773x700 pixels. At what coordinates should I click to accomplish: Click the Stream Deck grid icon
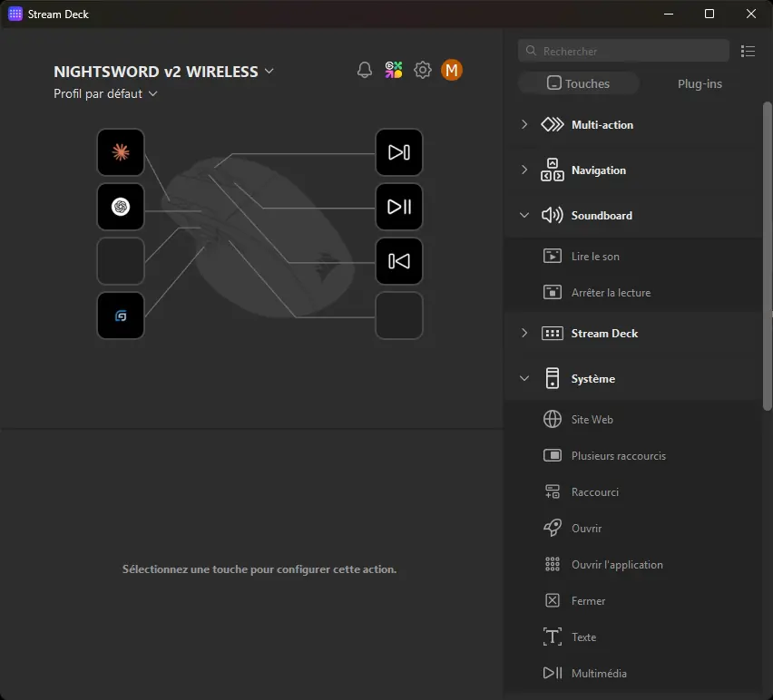click(553, 333)
